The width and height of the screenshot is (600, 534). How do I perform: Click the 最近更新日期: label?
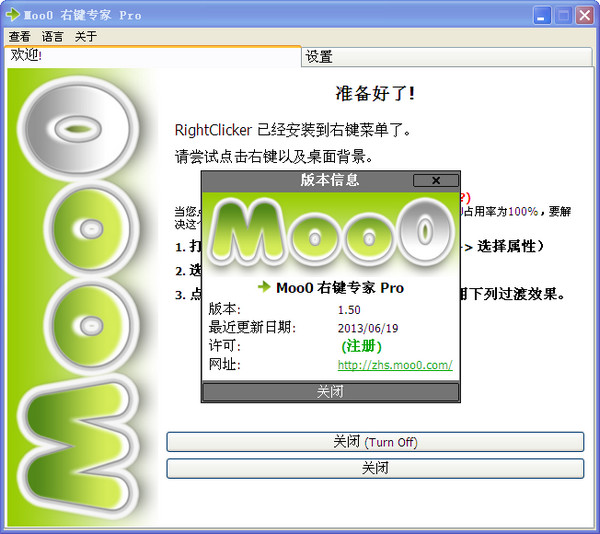(252, 327)
